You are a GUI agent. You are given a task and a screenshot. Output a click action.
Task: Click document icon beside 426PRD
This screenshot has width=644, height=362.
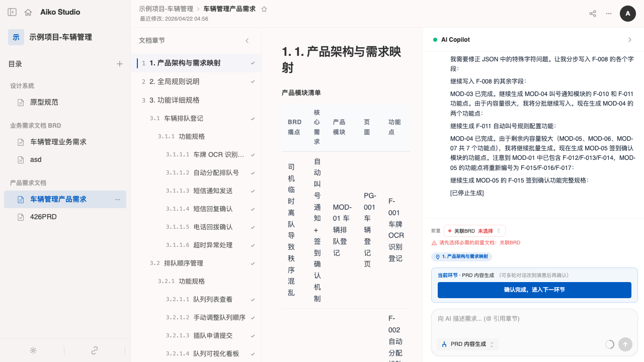[21, 217]
